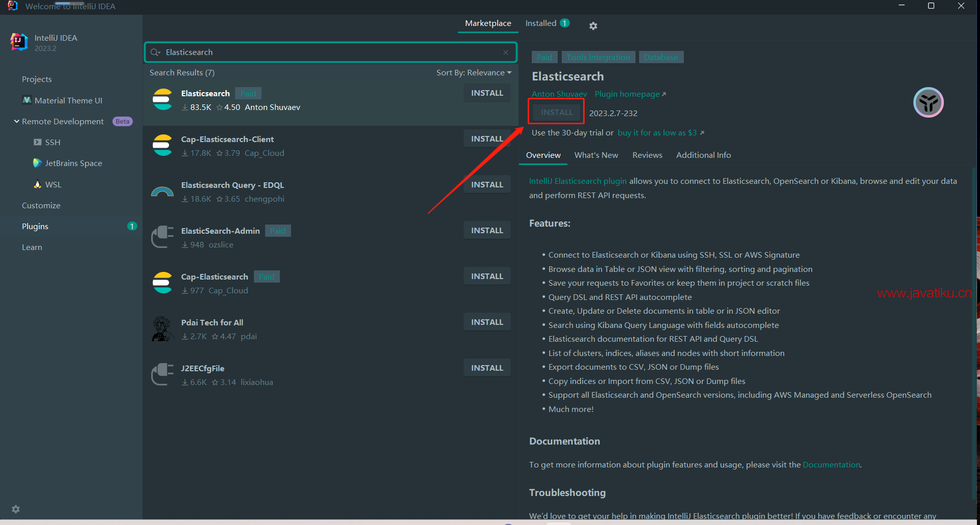Viewport: 980px width, 525px height.
Task: Click INSTALL button in plugin details pane
Action: [x=557, y=113]
